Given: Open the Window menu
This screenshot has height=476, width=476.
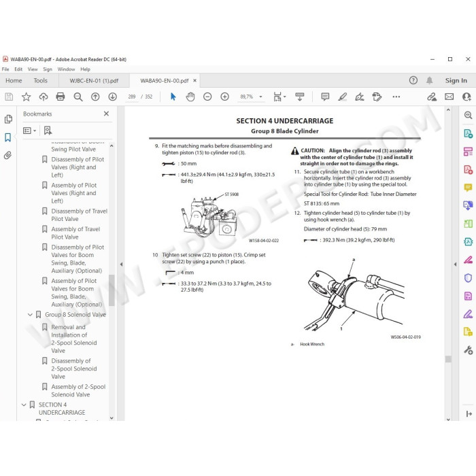Looking at the screenshot, I should pyautogui.click(x=66, y=69).
